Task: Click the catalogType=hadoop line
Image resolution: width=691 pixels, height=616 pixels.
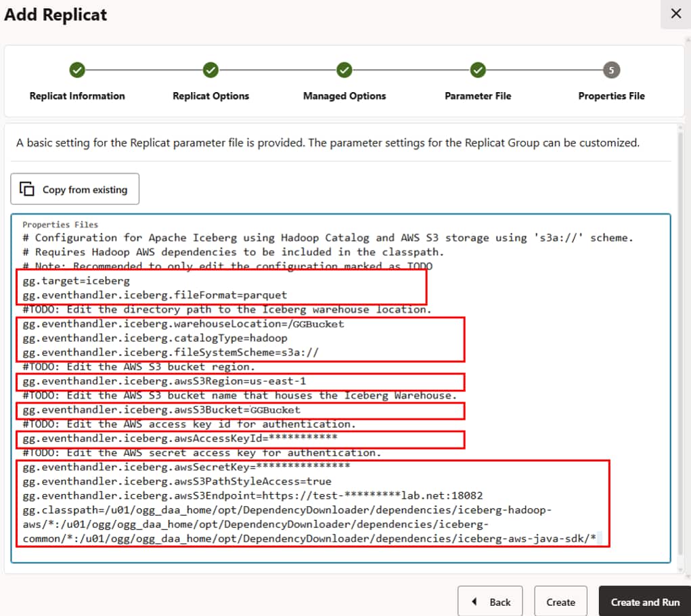Action: [x=155, y=338]
